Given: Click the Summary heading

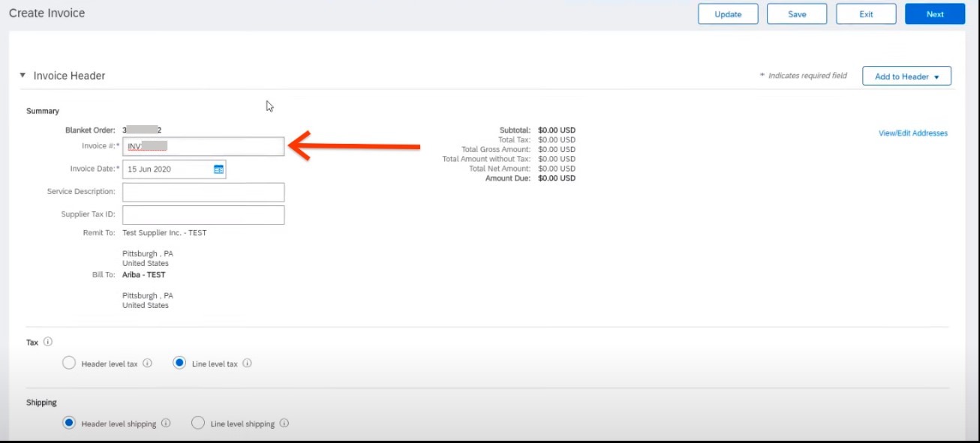Looking at the screenshot, I should coord(43,111).
